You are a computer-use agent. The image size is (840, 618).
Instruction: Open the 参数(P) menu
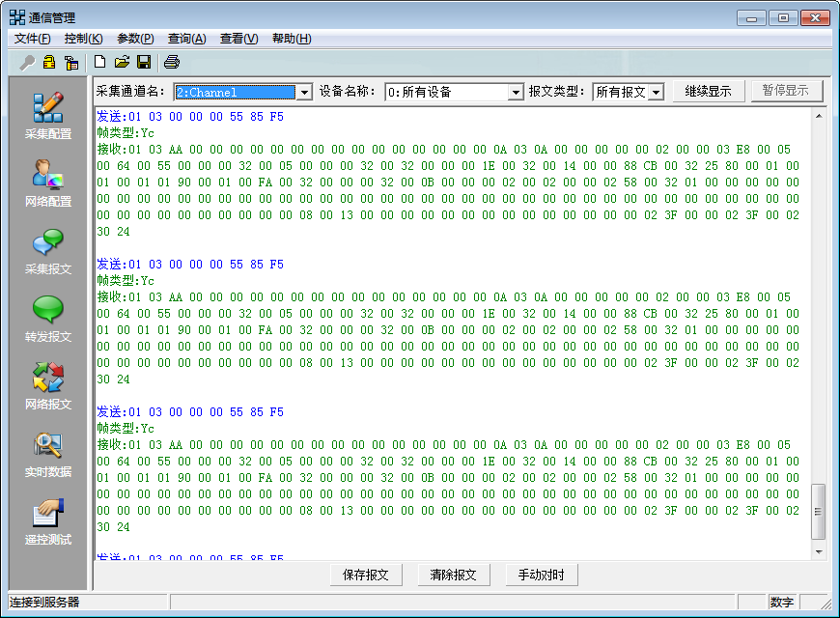(132, 38)
